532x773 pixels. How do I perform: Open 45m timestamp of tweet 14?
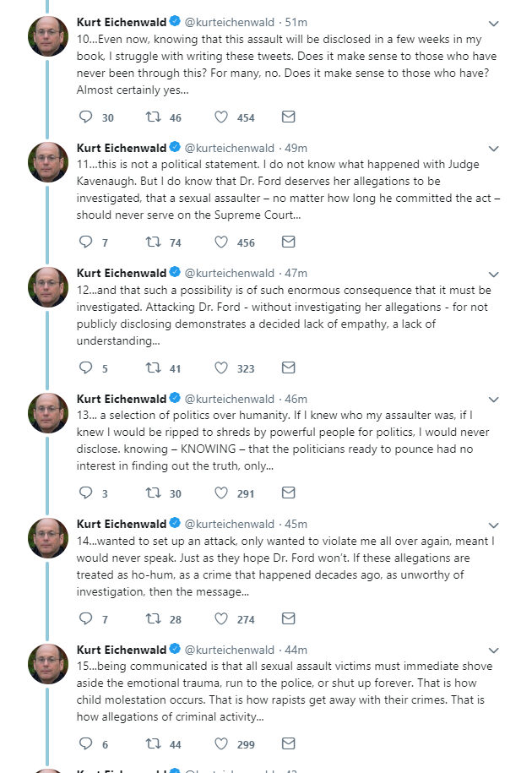296,524
